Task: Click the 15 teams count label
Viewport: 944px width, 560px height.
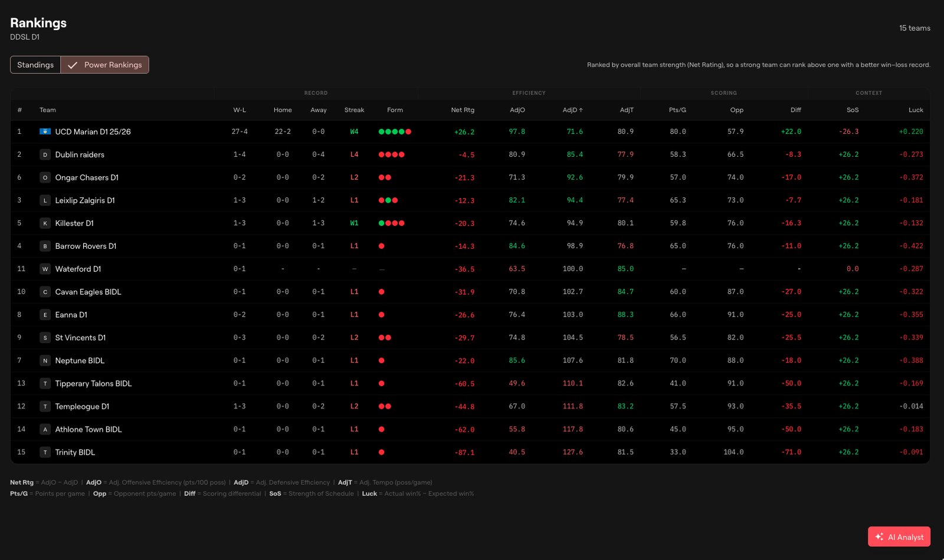Action: (x=914, y=28)
